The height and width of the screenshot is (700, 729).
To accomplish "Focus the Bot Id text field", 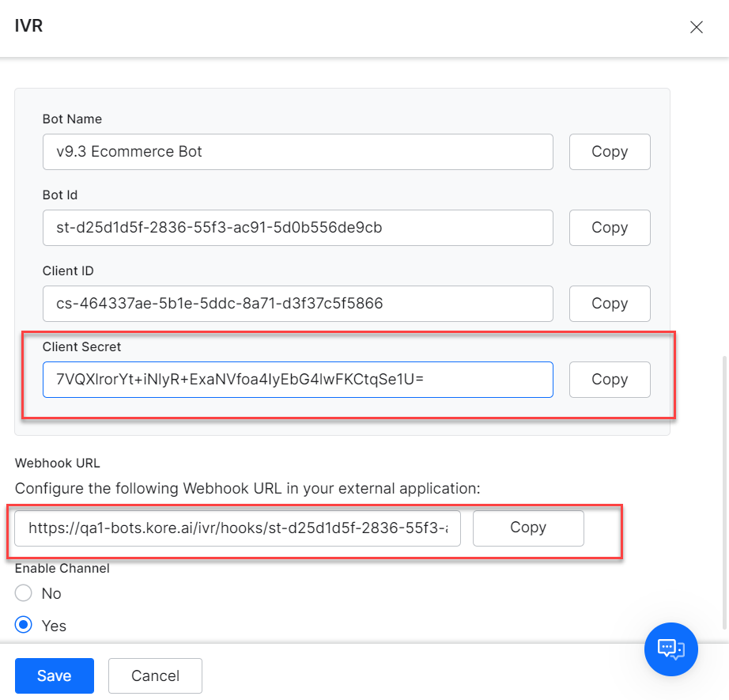I will pos(297,228).
